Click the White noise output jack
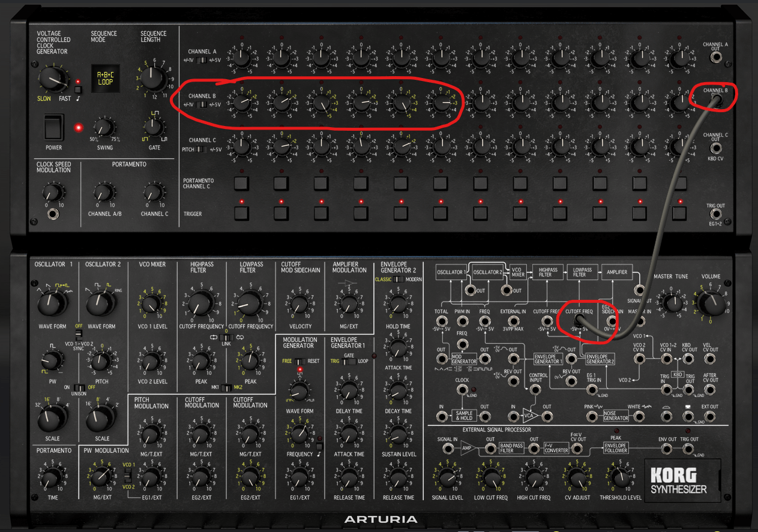 pos(639,416)
